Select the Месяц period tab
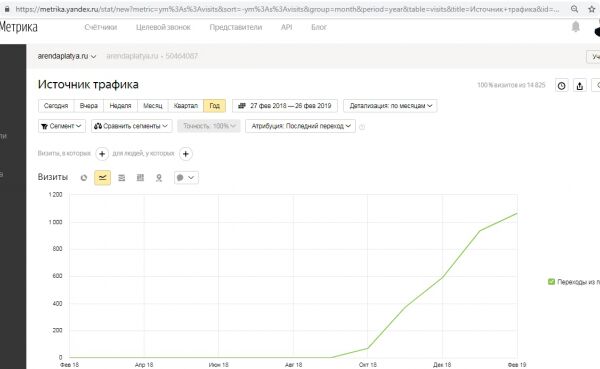Image resolution: width=600 pixels, height=369 pixels. click(x=153, y=106)
